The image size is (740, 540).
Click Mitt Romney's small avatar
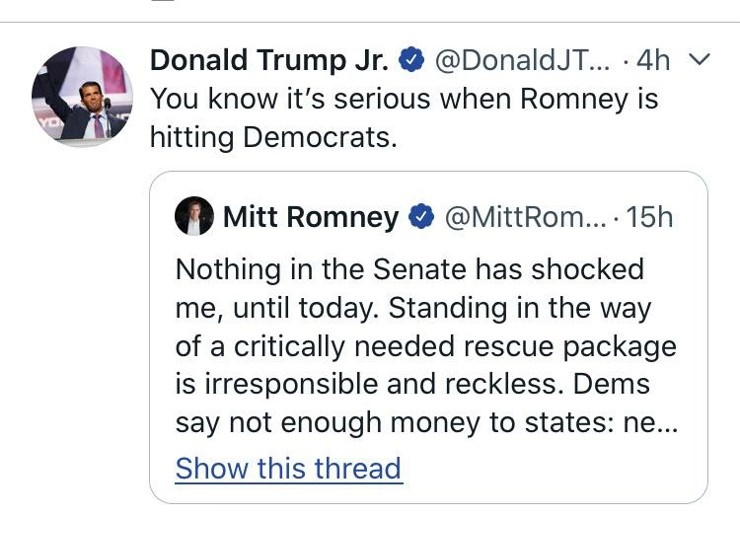click(x=194, y=216)
